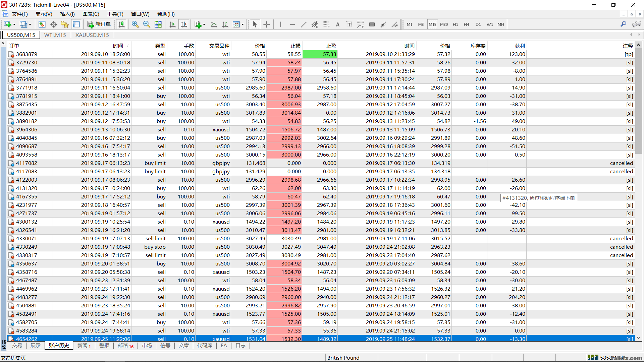Open the Navigator folder-star icon
This screenshot has width=644, height=362.
tap(65, 24)
